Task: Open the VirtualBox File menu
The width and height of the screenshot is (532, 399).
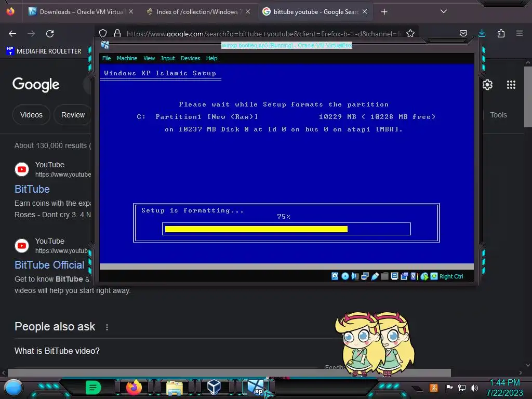Action: pyautogui.click(x=107, y=58)
